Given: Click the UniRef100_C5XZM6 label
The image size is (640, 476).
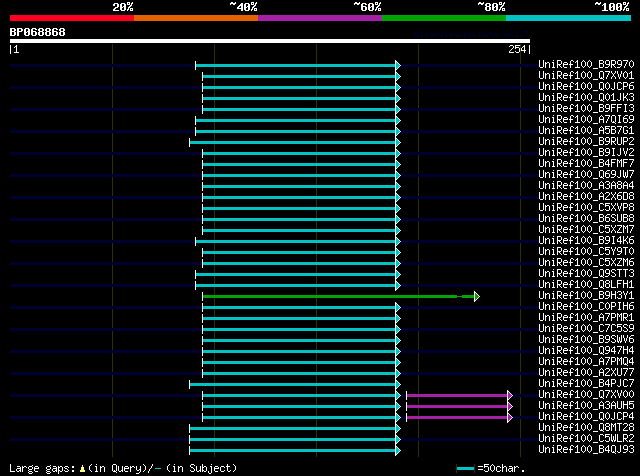Looking at the screenshot, I should (x=586, y=262).
